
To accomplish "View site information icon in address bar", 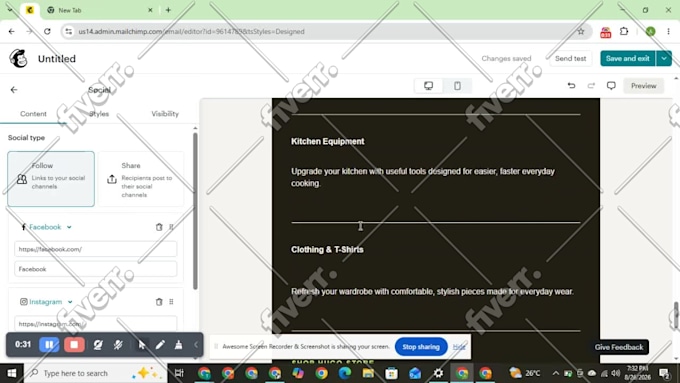I will 69,32.
